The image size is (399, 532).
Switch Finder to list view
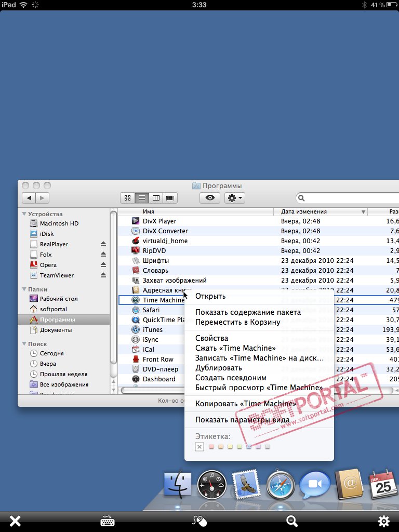click(x=142, y=198)
